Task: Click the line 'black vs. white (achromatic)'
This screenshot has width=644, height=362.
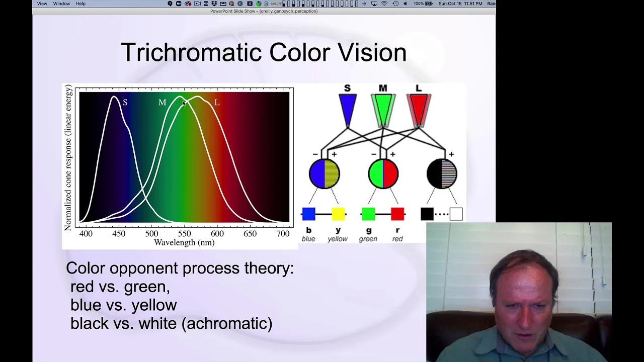Action: pos(171,323)
